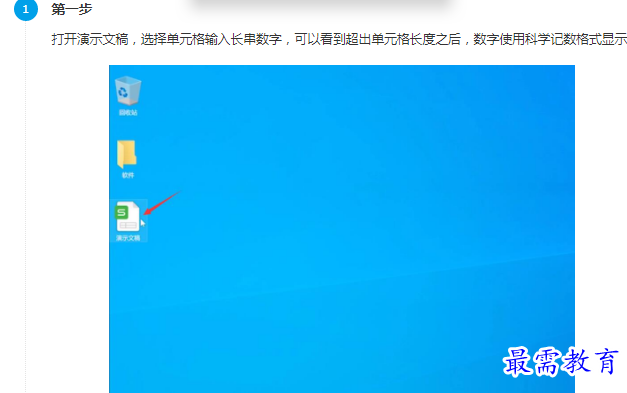Click the 第一步 heading text
This screenshot has width=627, height=393.
(72, 9)
